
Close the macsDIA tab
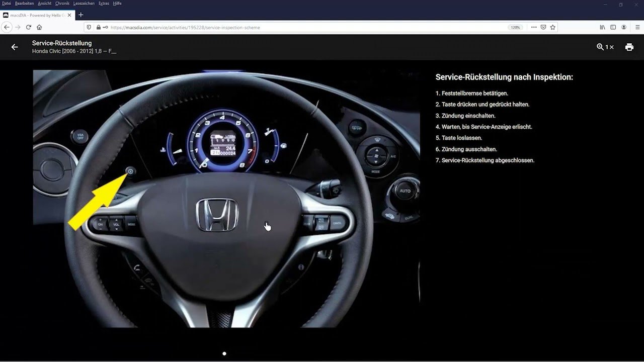[x=70, y=15]
